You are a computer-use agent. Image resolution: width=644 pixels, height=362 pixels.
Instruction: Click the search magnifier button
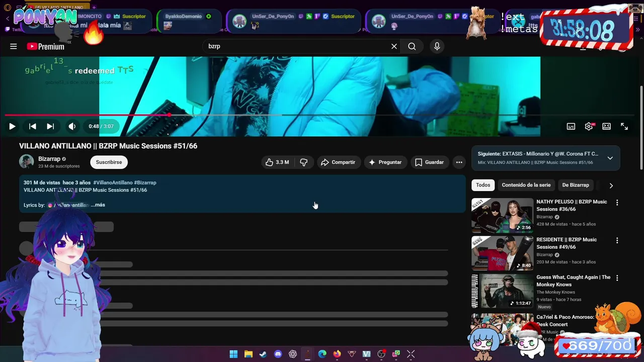tap(412, 46)
